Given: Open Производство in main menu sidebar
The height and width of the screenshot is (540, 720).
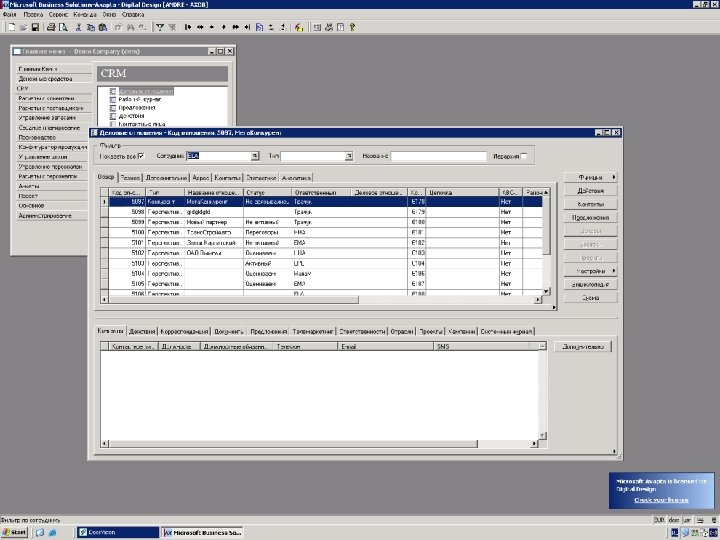Looking at the screenshot, I should point(51,137).
